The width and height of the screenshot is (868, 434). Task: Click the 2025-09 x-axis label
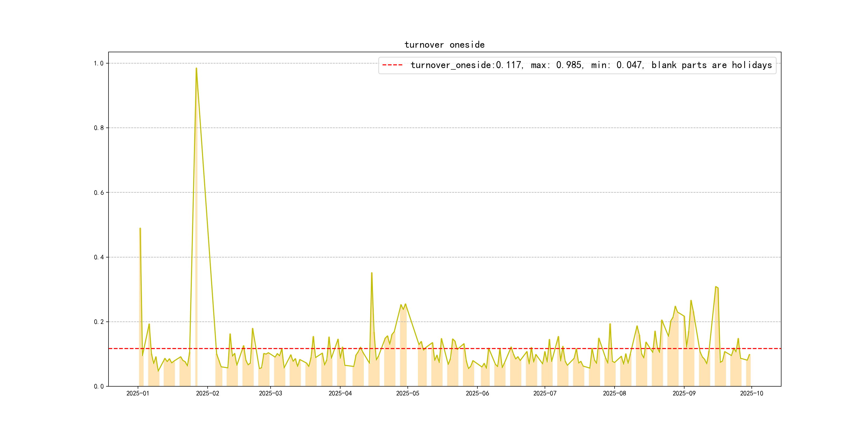pyautogui.click(x=684, y=393)
